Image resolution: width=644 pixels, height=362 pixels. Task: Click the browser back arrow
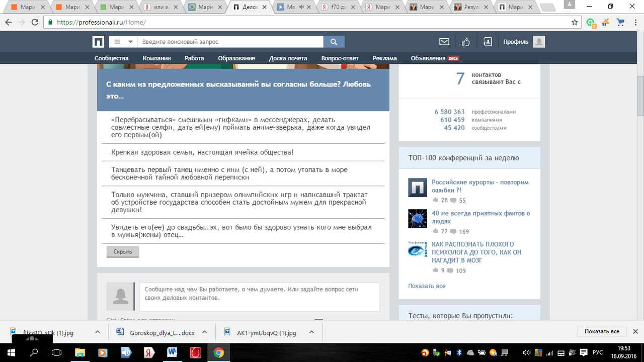tap(9, 22)
